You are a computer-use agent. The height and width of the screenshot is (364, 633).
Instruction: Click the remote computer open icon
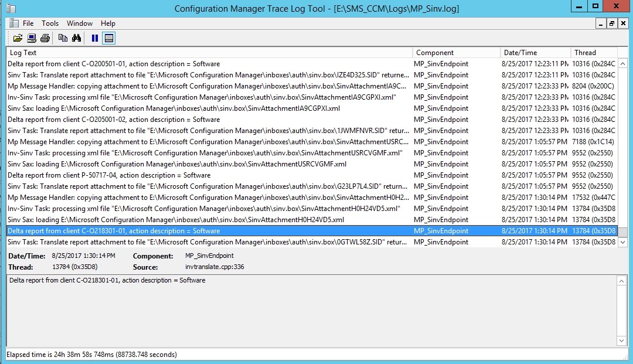pos(31,38)
